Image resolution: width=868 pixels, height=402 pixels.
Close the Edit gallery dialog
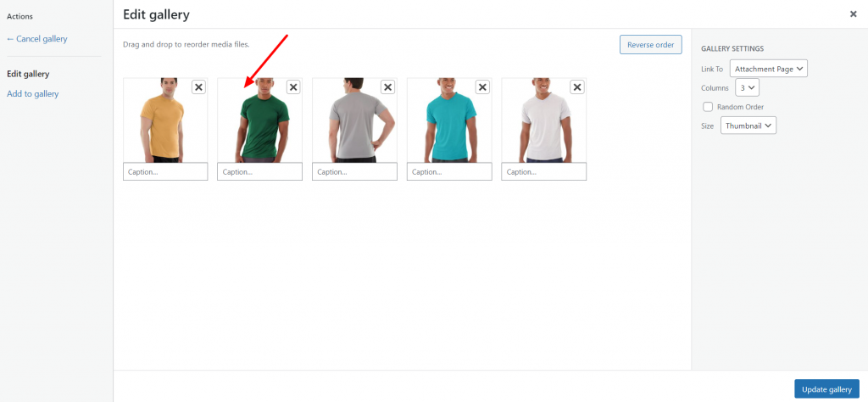pos(853,14)
